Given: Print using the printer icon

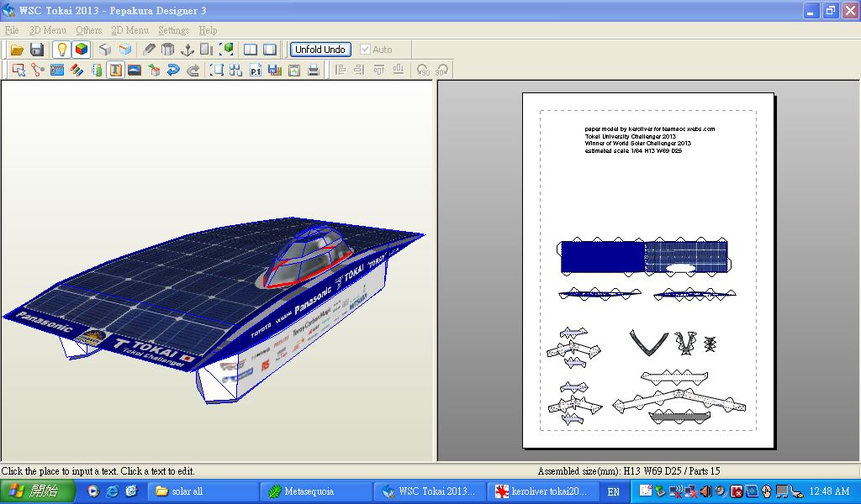Looking at the screenshot, I should pos(314,71).
